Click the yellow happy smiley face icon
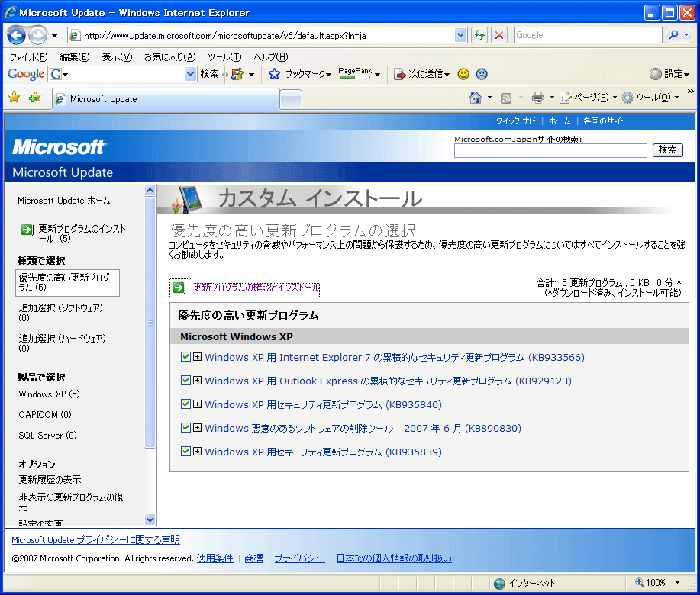 click(x=463, y=74)
